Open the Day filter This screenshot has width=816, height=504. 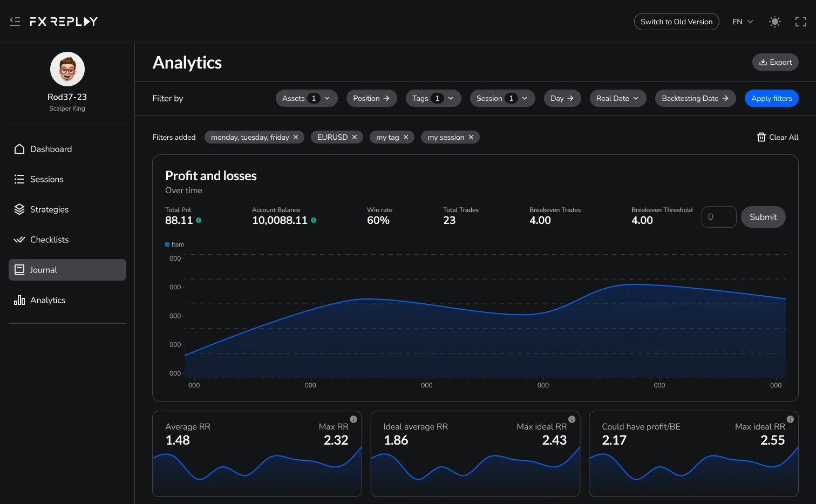click(x=562, y=98)
